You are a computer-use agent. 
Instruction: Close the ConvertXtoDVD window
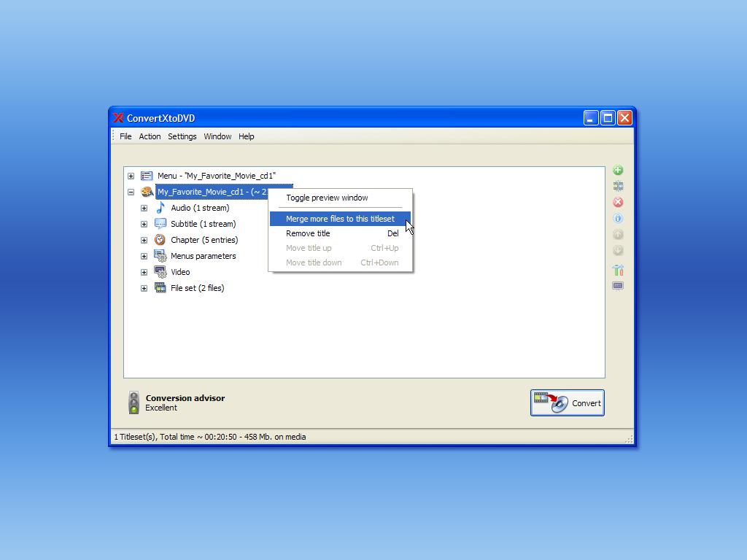624,118
